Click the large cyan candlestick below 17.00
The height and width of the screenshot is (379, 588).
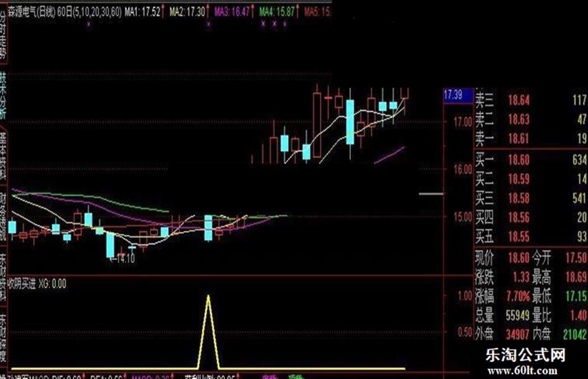(350, 122)
